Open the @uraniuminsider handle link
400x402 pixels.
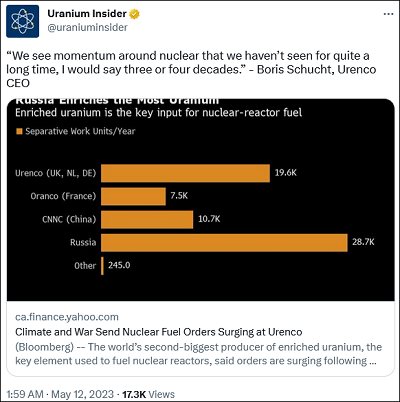87,27
